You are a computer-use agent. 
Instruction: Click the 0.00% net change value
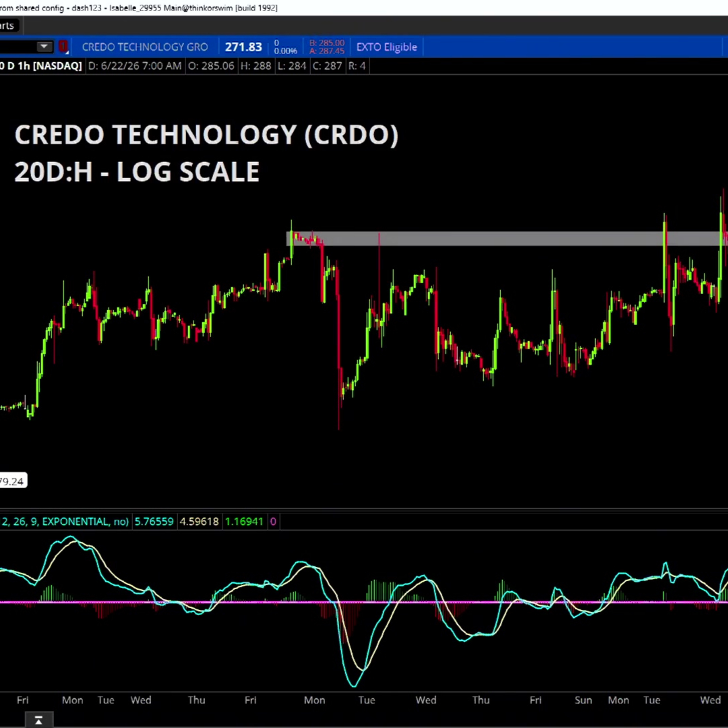pyautogui.click(x=285, y=51)
